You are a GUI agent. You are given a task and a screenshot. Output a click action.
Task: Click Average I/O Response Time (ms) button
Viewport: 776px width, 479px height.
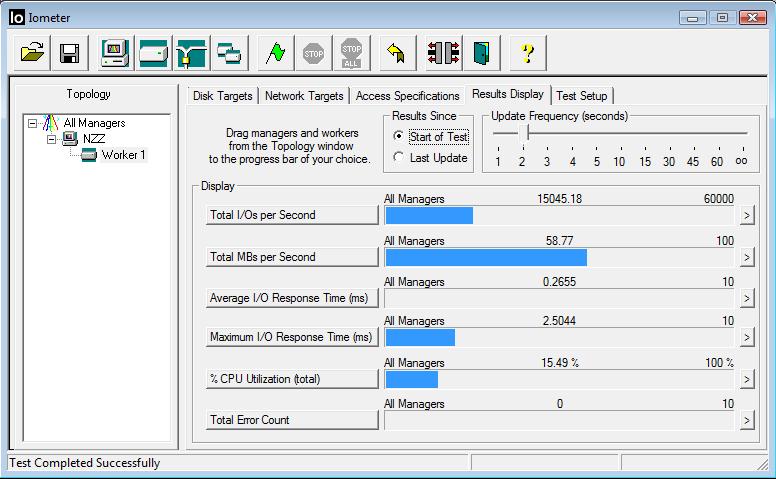[292, 298]
